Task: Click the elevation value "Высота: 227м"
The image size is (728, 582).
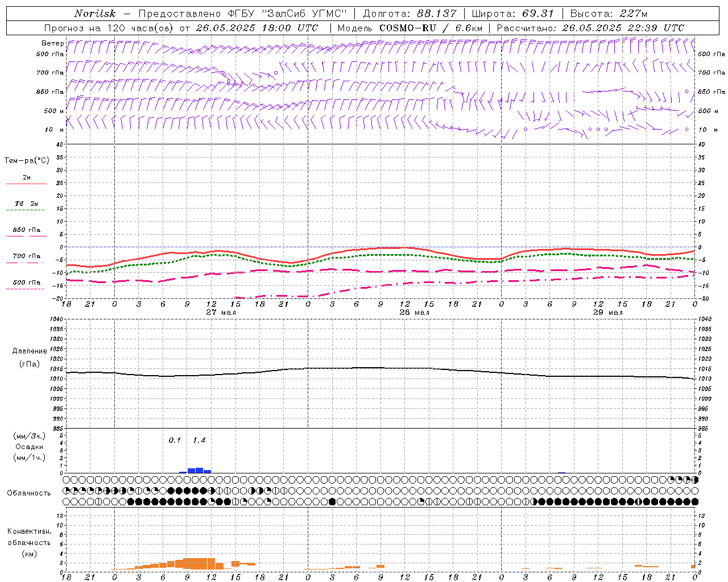Action: point(609,14)
